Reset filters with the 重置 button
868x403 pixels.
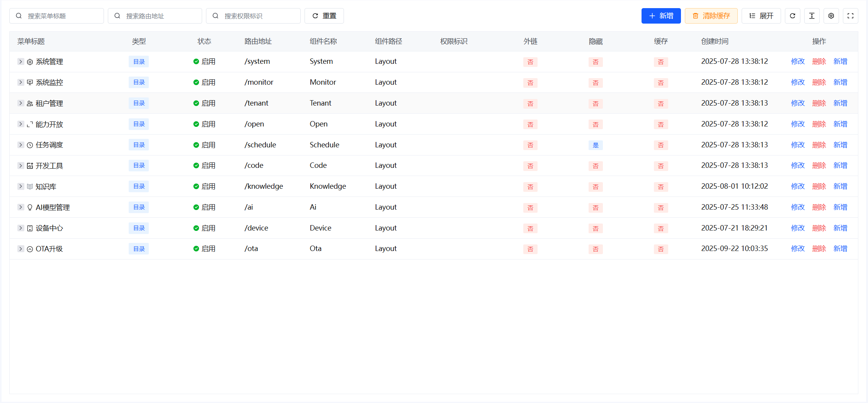(324, 16)
